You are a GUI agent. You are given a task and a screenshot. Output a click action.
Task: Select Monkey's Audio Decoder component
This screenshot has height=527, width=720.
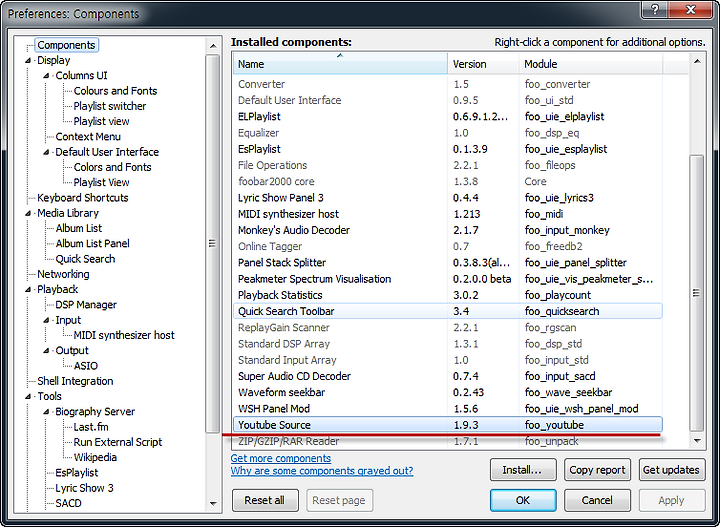click(x=448, y=230)
